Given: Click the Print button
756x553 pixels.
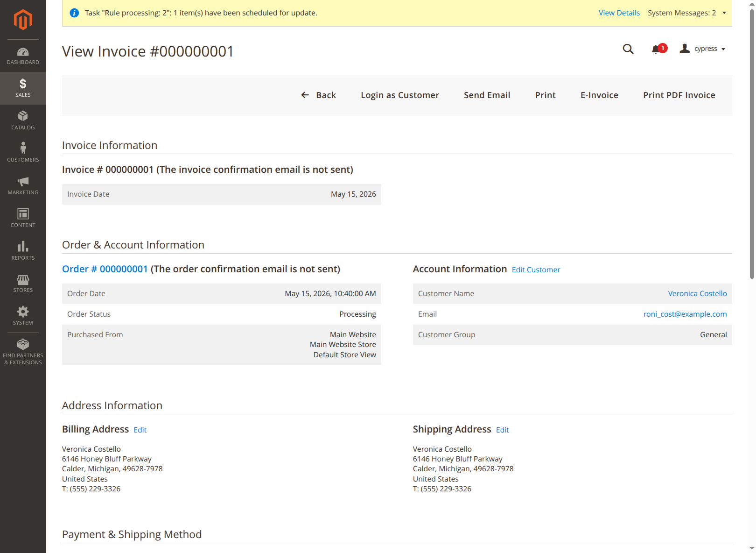Looking at the screenshot, I should 545,95.
